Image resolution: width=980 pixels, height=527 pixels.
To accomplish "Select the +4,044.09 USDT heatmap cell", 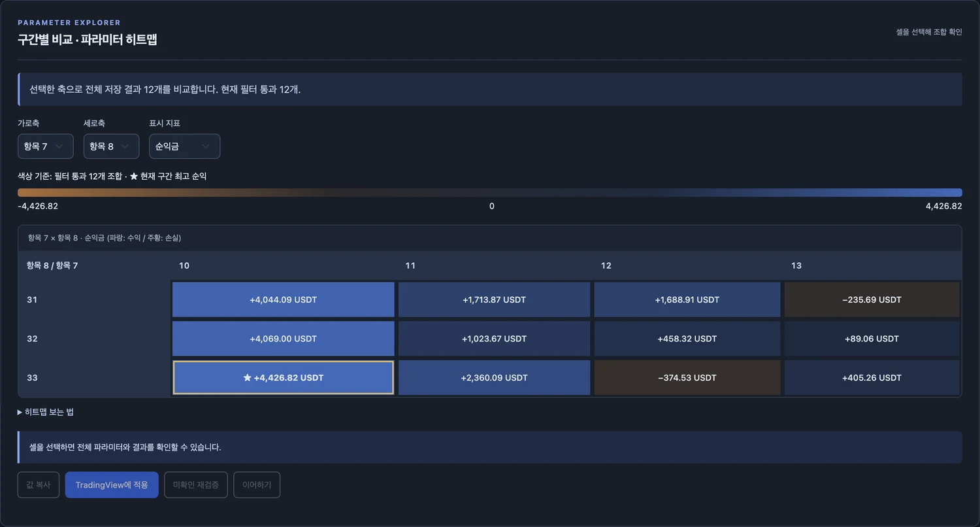I will coord(284,299).
